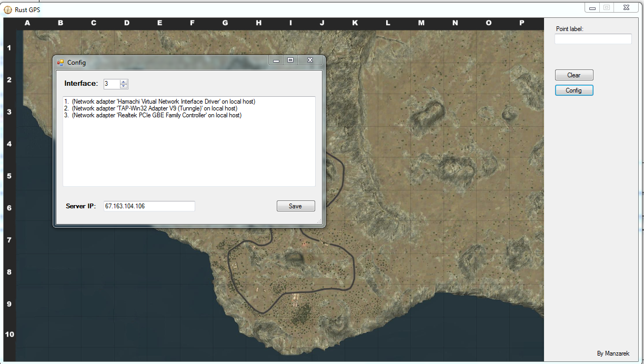Click into the Server IP field

tap(149, 206)
